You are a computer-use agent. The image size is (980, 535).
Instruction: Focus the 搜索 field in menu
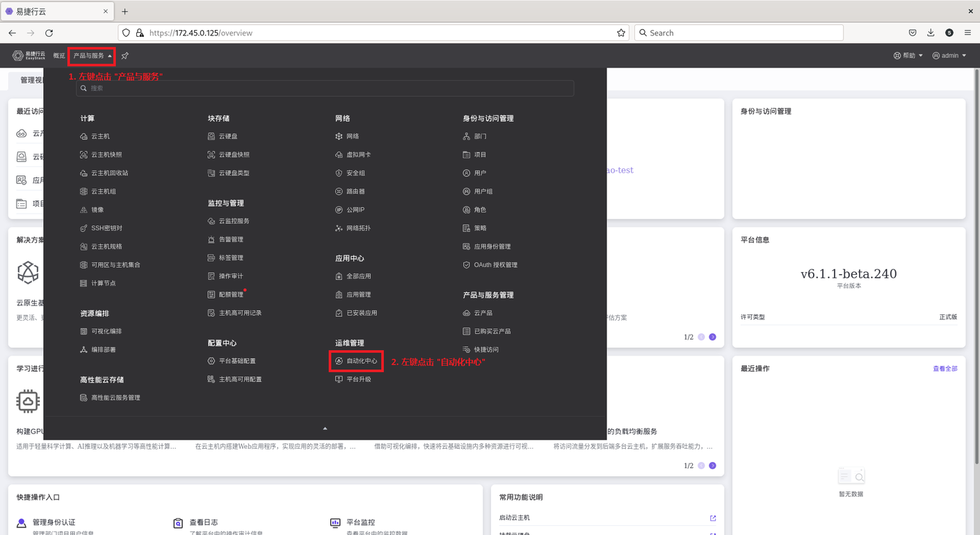point(325,88)
